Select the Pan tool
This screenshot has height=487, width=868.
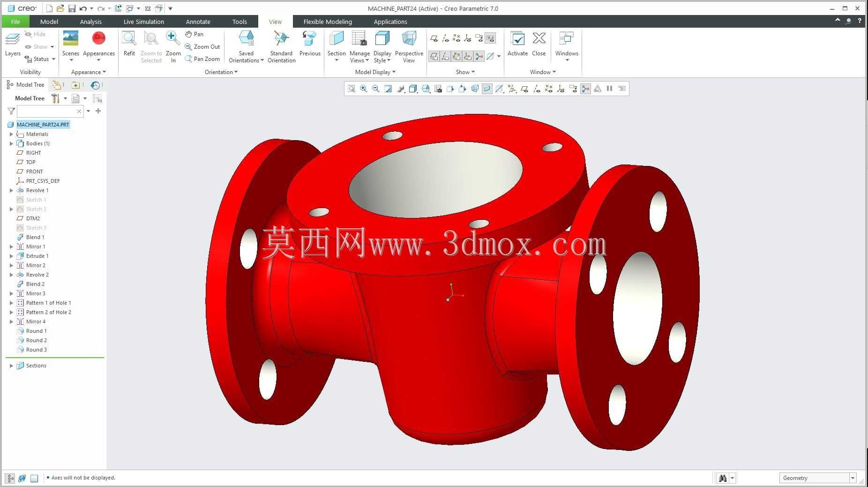(x=194, y=34)
